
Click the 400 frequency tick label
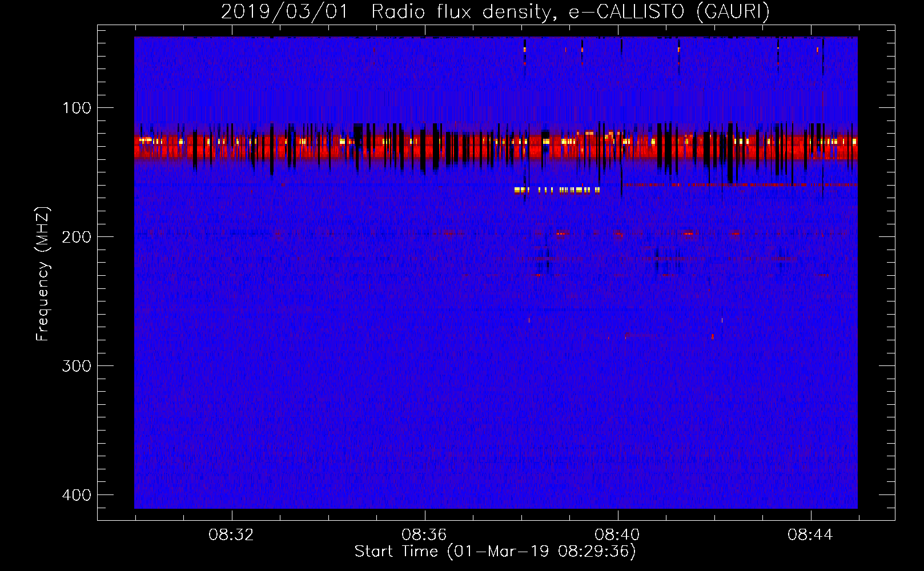pos(77,495)
